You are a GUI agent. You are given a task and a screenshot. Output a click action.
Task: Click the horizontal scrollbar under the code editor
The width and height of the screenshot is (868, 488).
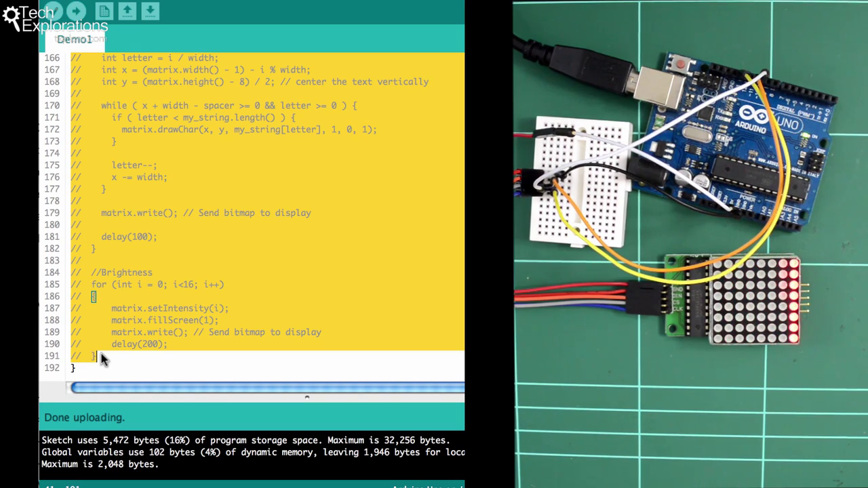[267, 388]
